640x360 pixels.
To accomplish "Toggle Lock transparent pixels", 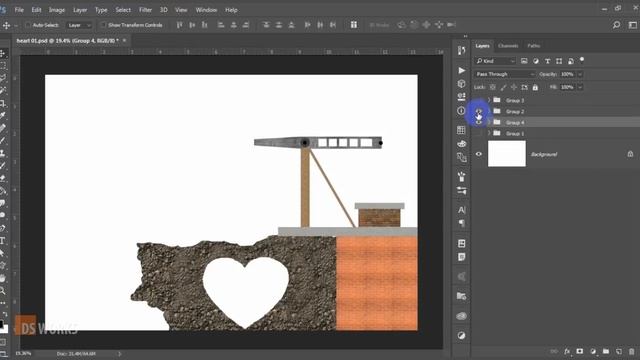I will pyautogui.click(x=493, y=87).
